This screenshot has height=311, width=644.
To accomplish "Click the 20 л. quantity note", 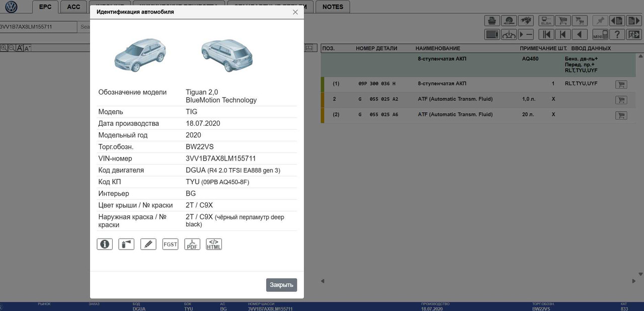I will coord(528,115).
